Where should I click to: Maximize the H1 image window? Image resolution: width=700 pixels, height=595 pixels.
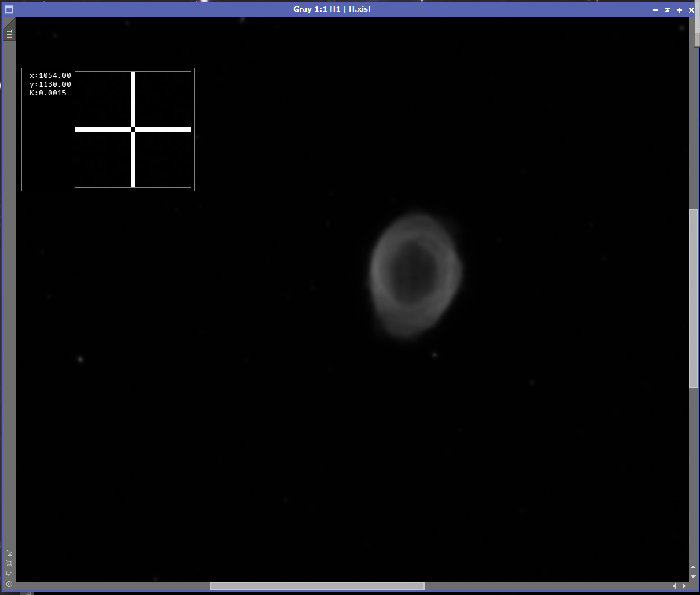click(x=679, y=10)
